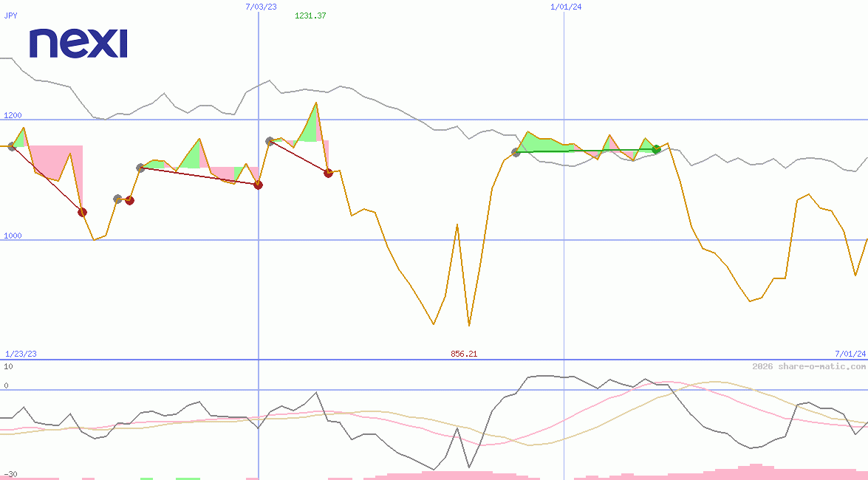Click the oscillator's 10 axis label

(x=8, y=366)
